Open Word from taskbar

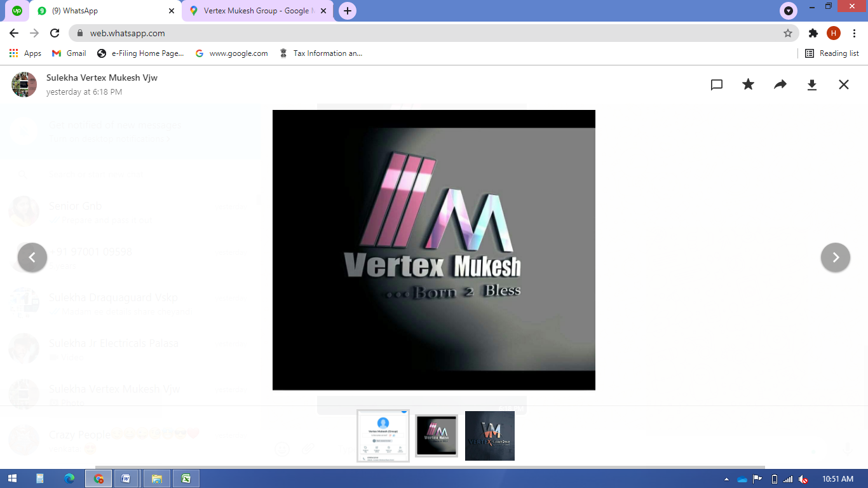[126, 478]
